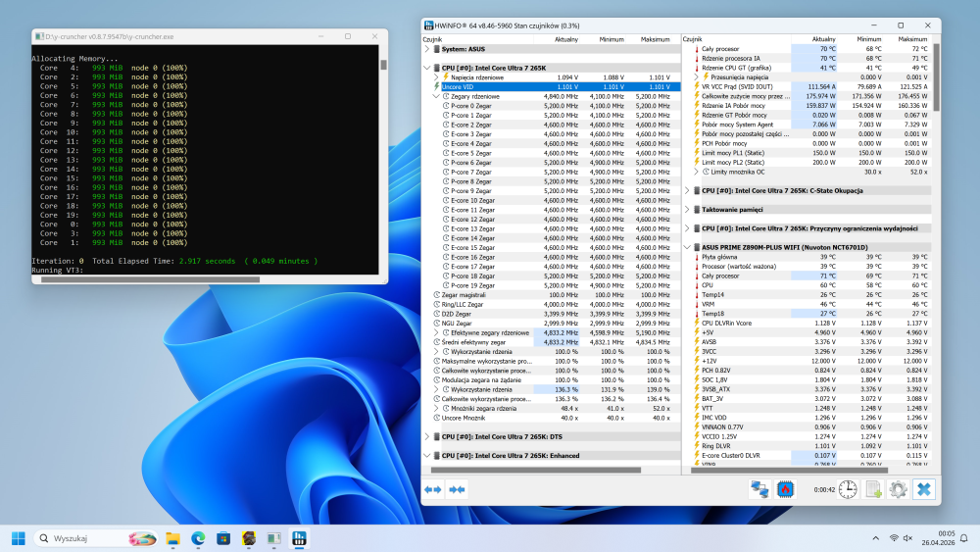Click the clock reset timer icon
The image size is (980, 552).
click(x=848, y=489)
